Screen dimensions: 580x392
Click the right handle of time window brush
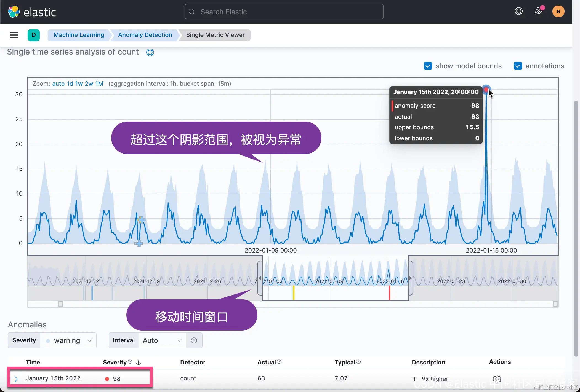[x=411, y=278]
